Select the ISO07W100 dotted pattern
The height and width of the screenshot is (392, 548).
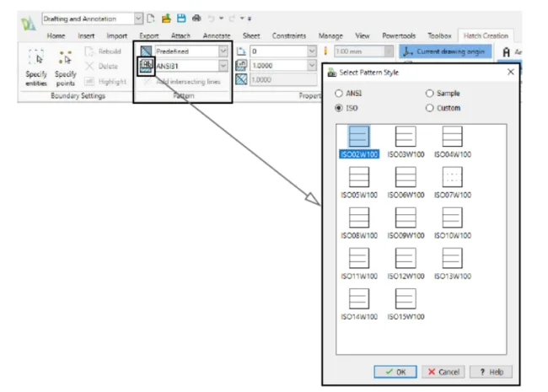tap(453, 178)
